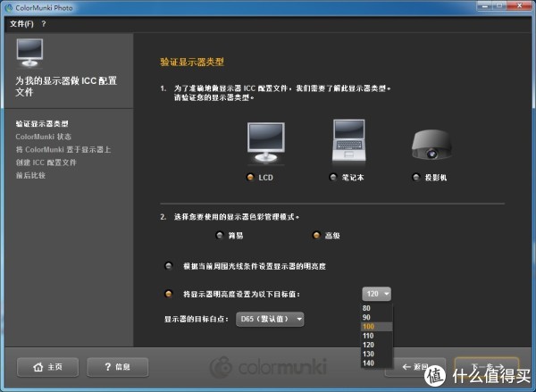Open the 文件(F) menu
536x392 pixels.
point(21,24)
